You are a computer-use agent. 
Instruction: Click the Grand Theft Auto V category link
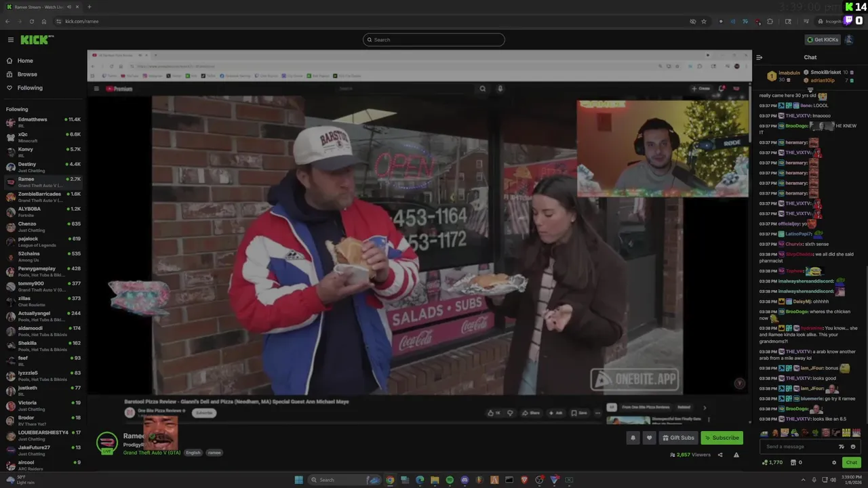point(152,453)
